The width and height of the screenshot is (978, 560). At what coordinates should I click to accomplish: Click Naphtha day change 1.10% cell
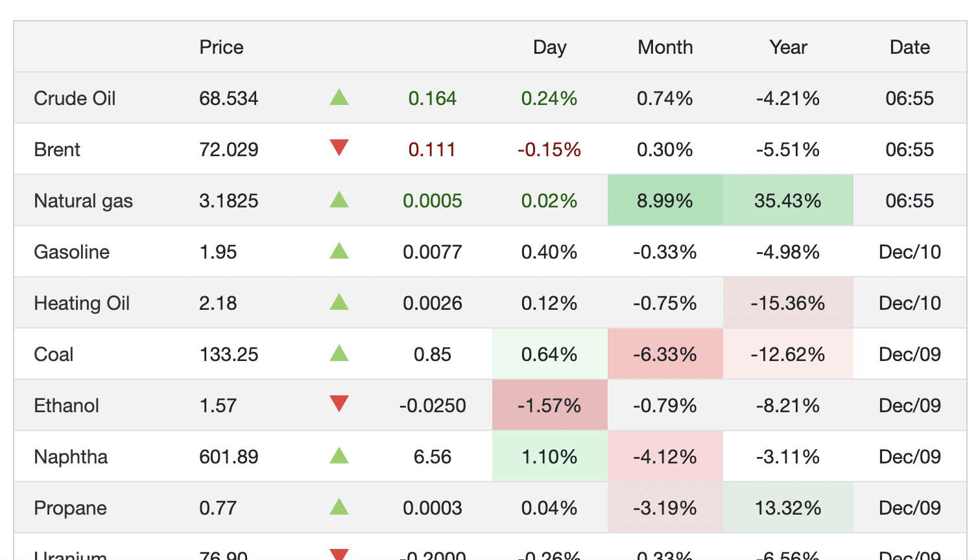(x=550, y=457)
